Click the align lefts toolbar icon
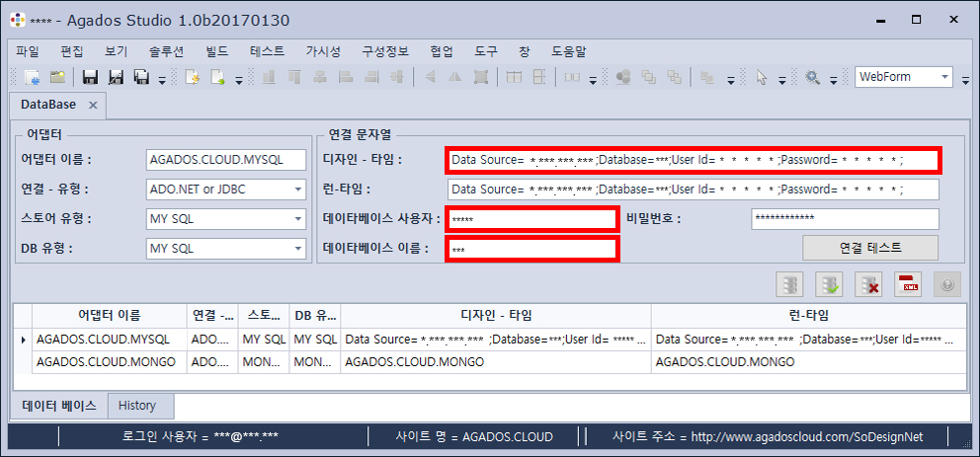The height and width of the screenshot is (457, 980). pos(346,77)
